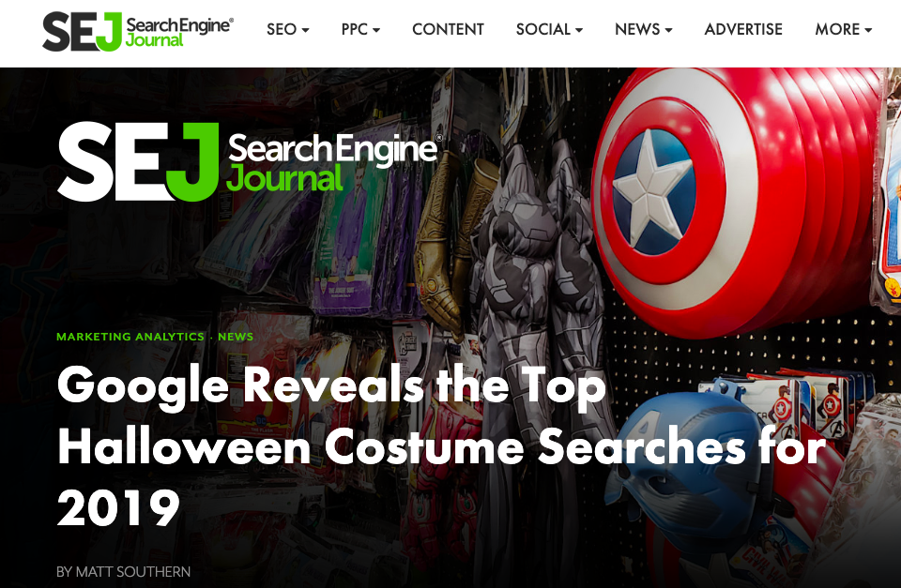
Task: Expand the caret arrow beside SOCIAL
Action: [579, 30]
